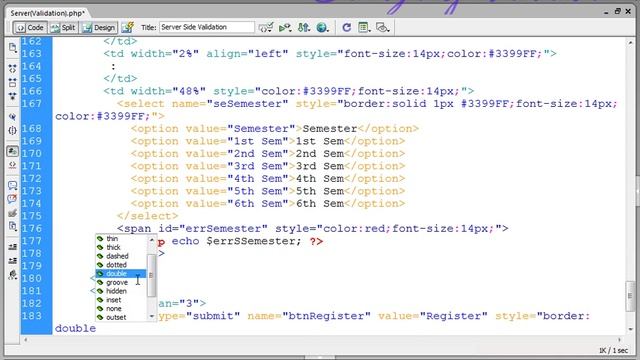The width and height of the screenshot is (640, 360).
Task: Switch to Split view
Action: (63, 27)
